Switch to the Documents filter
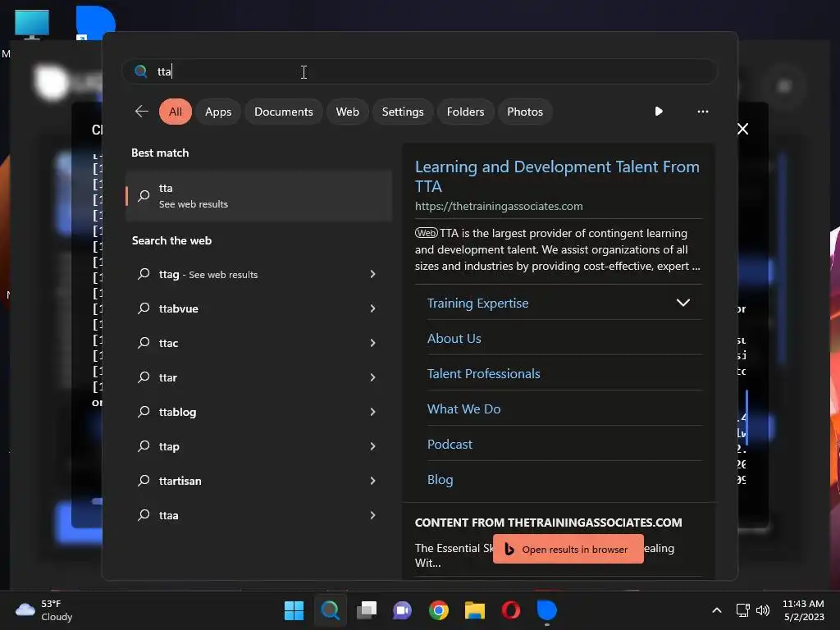This screenshot has width=840, height=630. point(283,112)
